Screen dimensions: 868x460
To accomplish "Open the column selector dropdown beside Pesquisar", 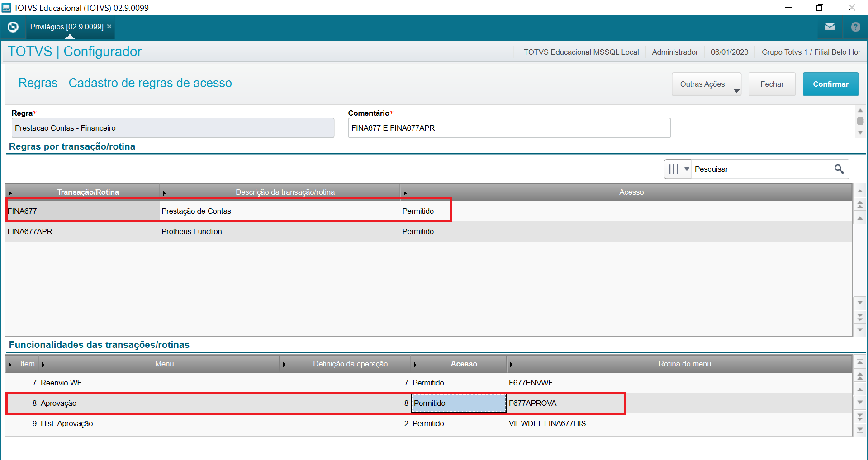I will (678, 169).
